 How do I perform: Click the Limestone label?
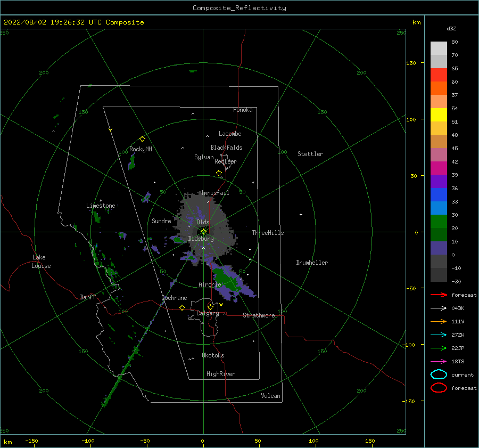[x=101, y=206]
